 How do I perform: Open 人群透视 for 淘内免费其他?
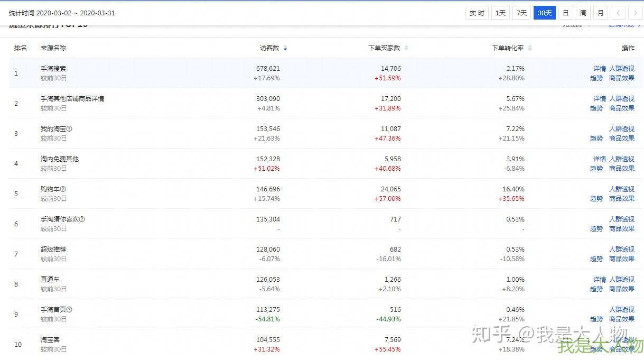click(622, 159)
